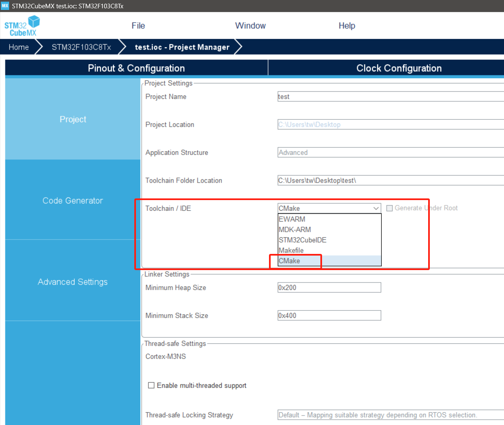Open the Help menu
The image size is (504, 425).
tap(347, 26)
